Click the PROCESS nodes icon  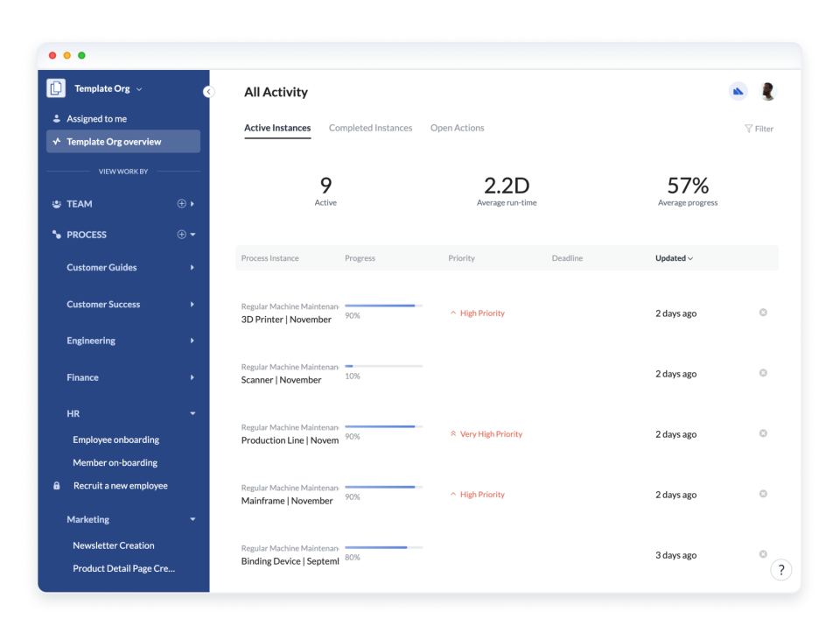coord(56,235)
